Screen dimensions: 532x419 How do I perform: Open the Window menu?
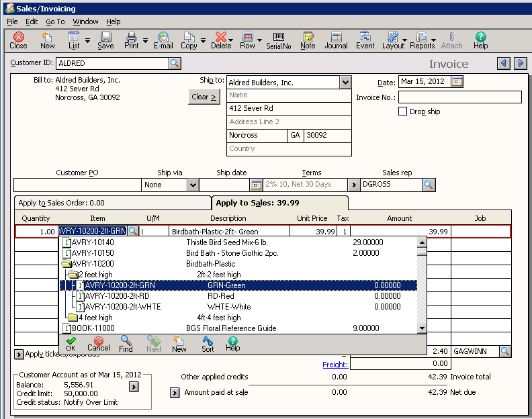click(x=85, y=21)
